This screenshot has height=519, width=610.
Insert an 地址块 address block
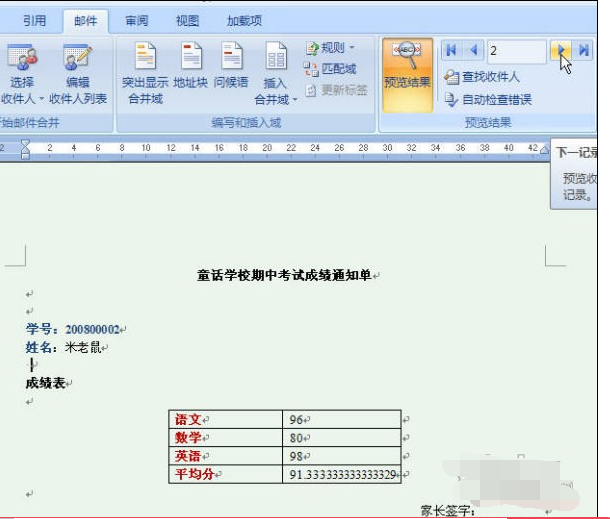(x=191, y=65)
